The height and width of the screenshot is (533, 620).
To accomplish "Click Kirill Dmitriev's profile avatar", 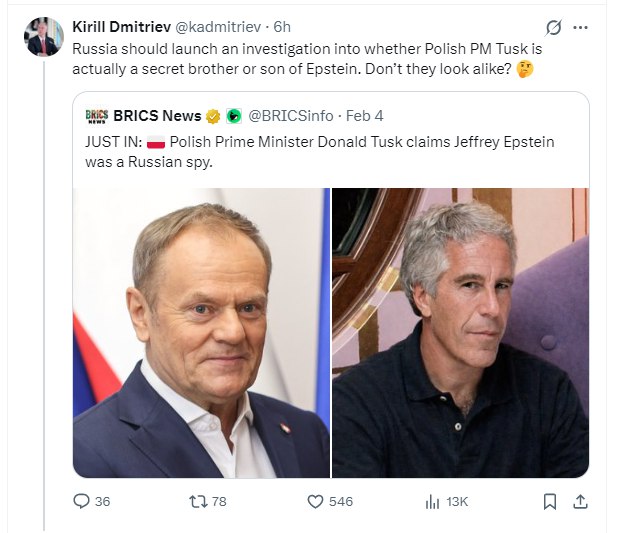I will click(44, 37).
